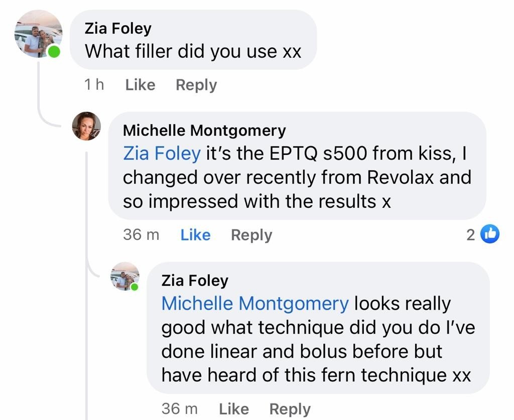Like the comment about the fern technique
This screenshot has width=514, height=420.
234,409
